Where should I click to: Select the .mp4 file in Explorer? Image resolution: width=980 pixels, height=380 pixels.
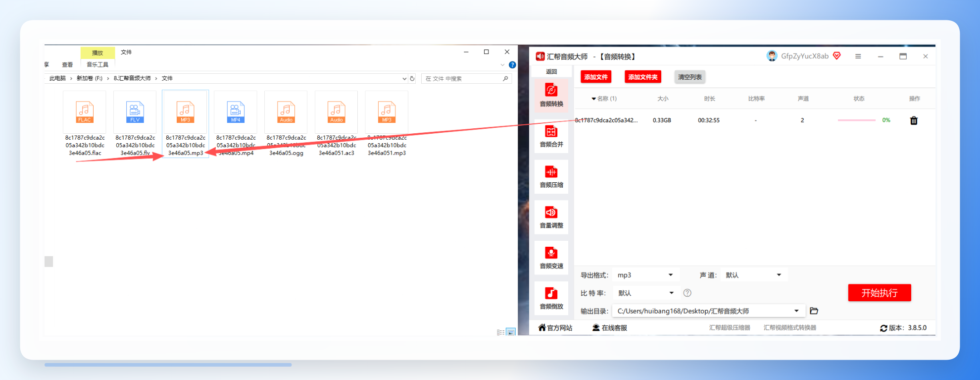tap(236, 124)
